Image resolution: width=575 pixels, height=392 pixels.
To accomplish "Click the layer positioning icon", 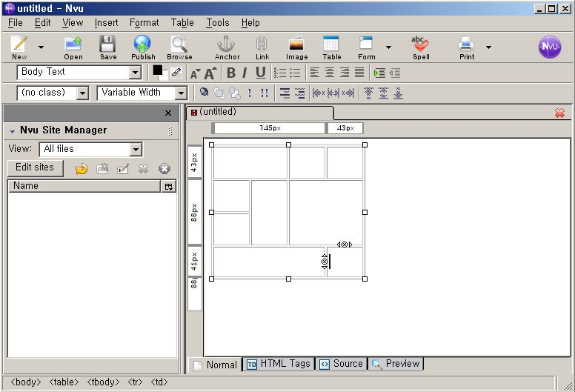I will point(204,93).
